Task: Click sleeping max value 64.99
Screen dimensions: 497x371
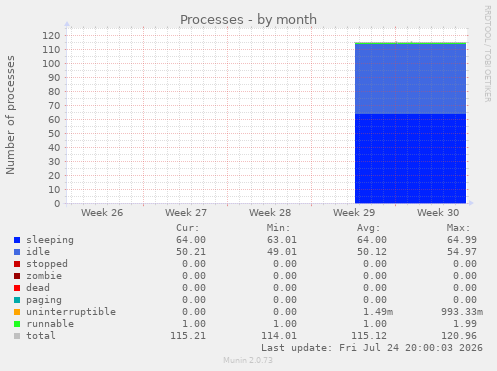Action: point(462,240)
